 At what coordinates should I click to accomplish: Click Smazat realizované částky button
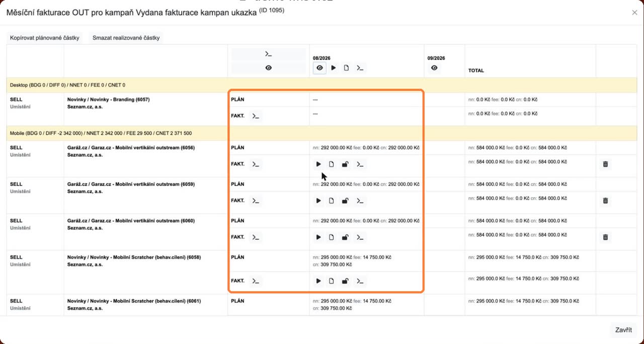pos(126,38)
